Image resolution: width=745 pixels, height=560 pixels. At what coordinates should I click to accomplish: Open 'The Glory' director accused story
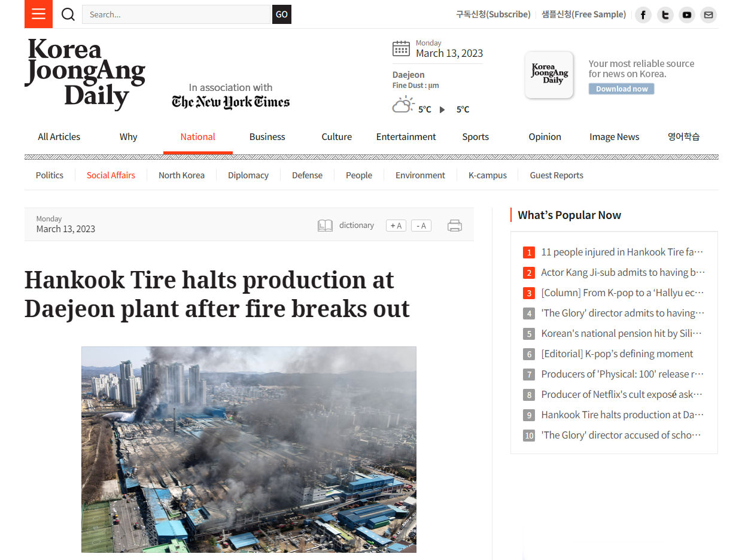tap(621, 435)
